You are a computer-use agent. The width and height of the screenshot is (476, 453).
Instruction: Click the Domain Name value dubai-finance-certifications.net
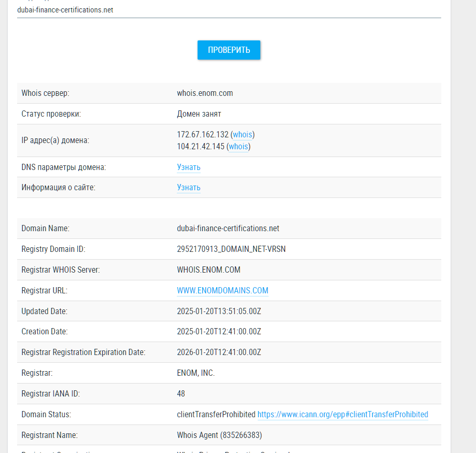tap(228, 229)
